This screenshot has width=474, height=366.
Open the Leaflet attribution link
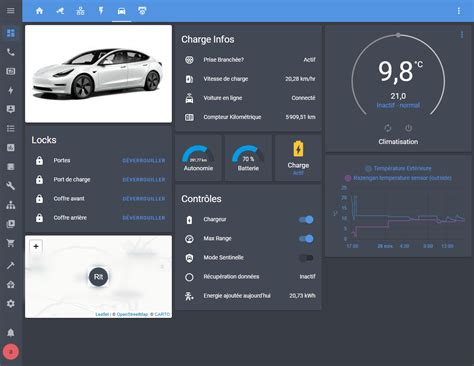click(102, 314)
